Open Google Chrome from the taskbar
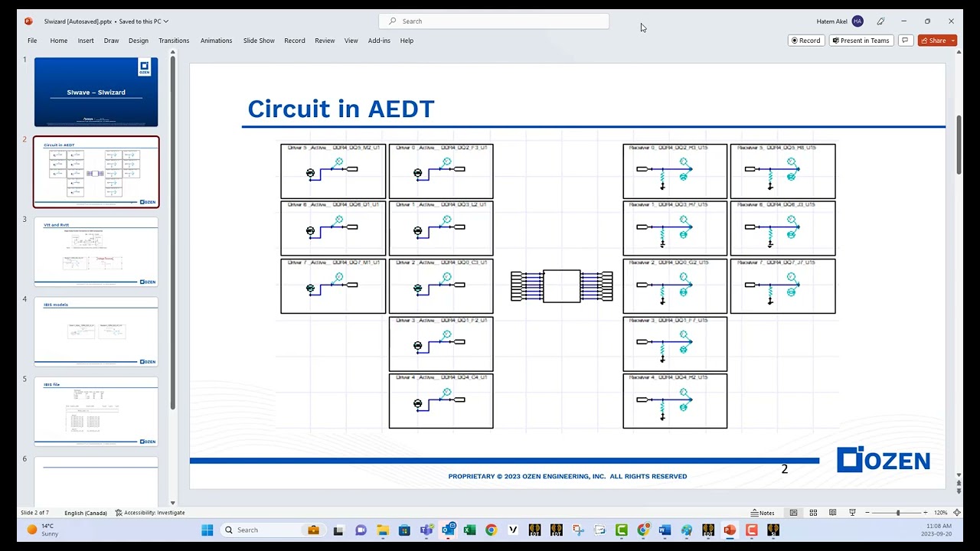The height and width of the screenshot is (551, 980). (491, 530)
